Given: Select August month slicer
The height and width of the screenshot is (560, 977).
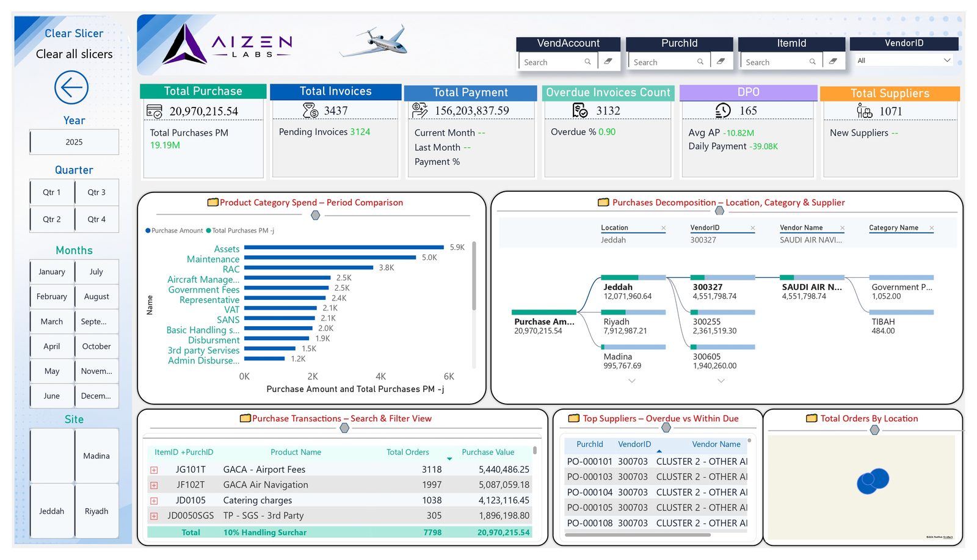Looking at the screenshot, I should click(x=96, y=296).
